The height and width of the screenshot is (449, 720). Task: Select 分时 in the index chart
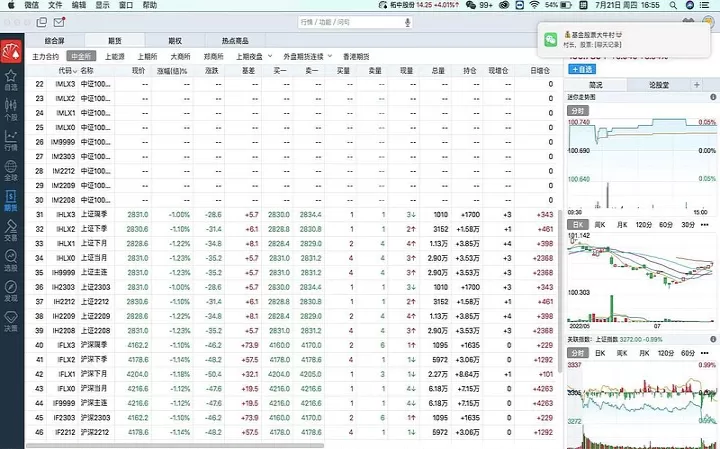(x=578, y=353)
